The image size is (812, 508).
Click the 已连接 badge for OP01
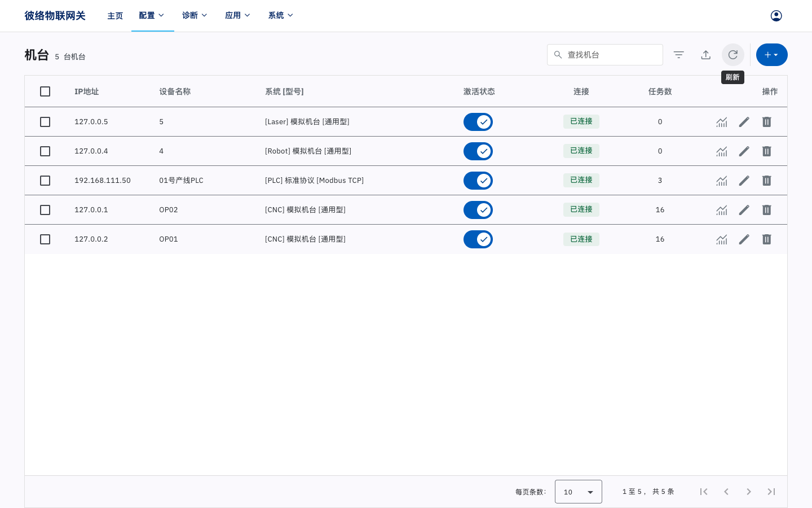click(x=581, y=239)
